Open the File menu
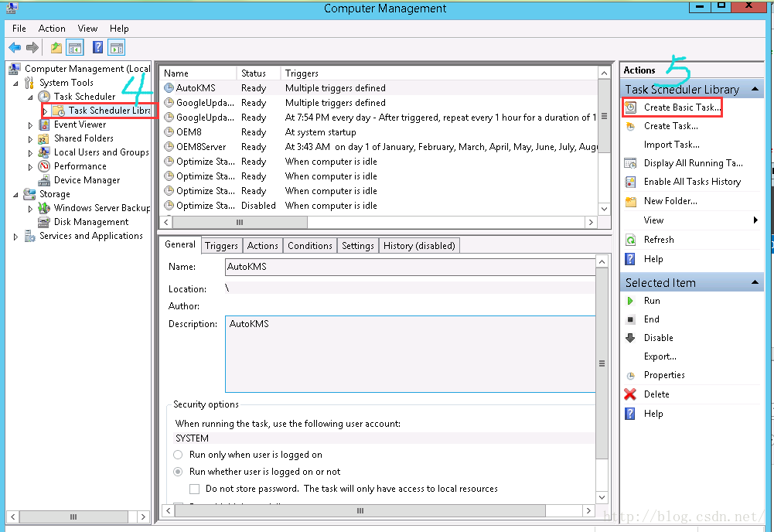 click(19, 29)
